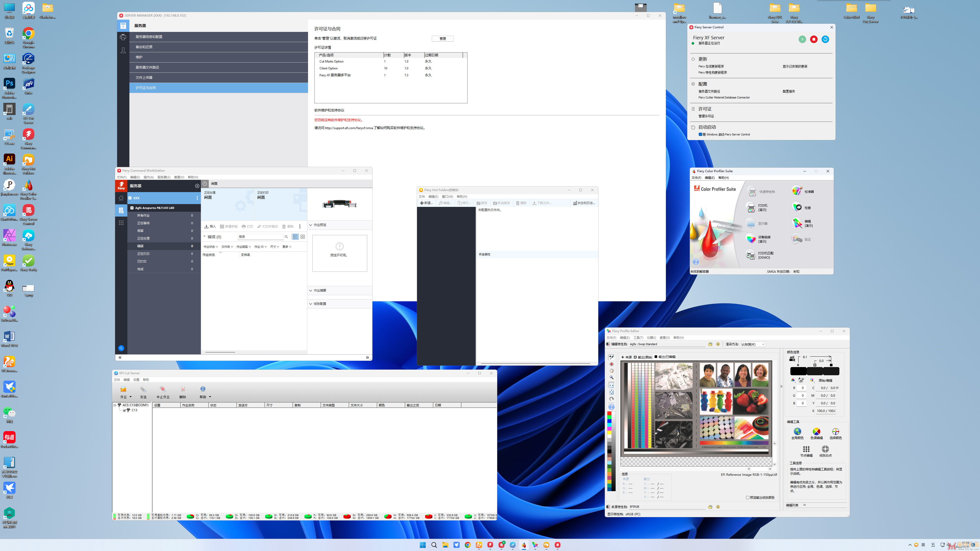Screen dimensions: 980x551
Task: Stop Fiery XF Server with the red button
Action: point(814,39)
